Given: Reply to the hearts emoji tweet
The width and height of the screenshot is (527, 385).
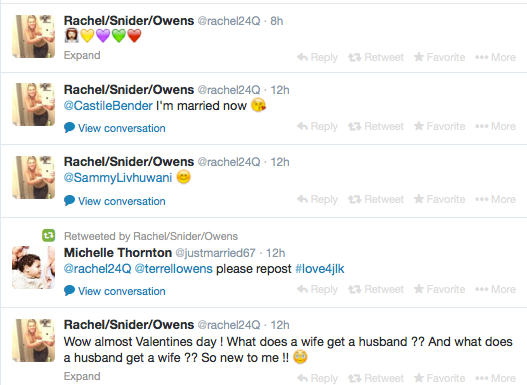Looking at the screenshot, I should point(318,57).
